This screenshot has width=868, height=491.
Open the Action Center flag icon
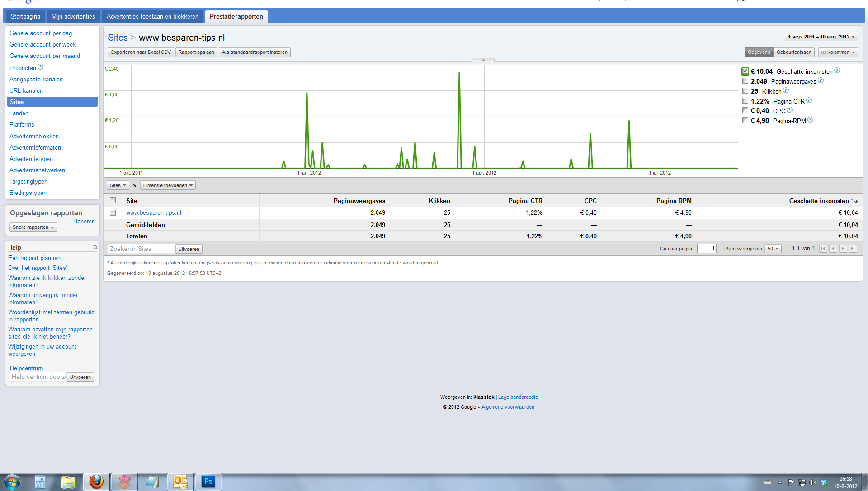[791, 482]
